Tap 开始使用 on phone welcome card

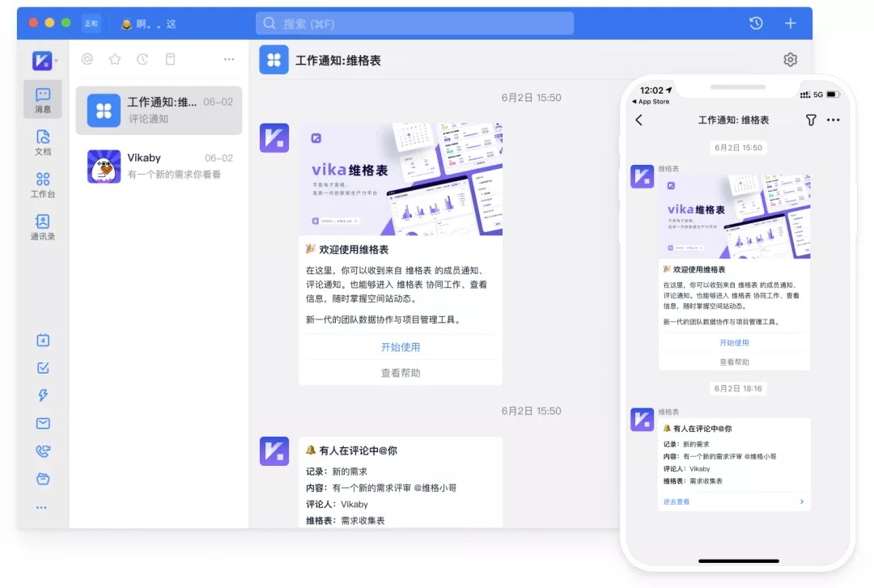[x=734, y=343]
